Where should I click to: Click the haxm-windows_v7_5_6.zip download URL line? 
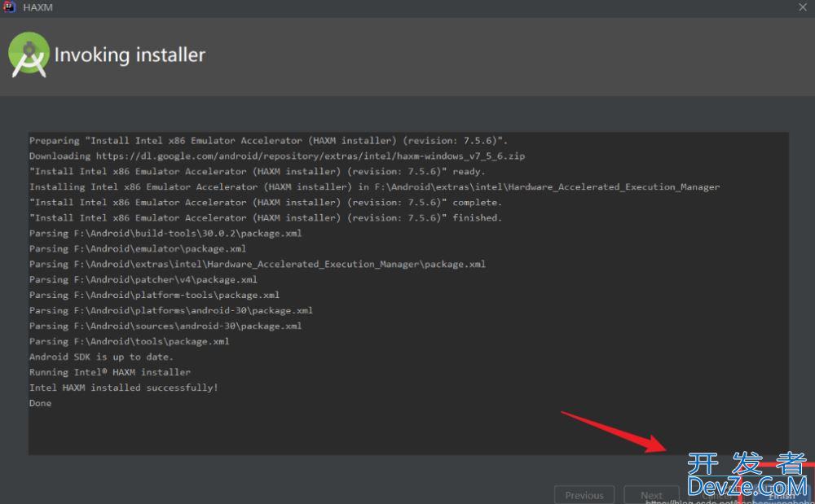click(x=277, y=156)
